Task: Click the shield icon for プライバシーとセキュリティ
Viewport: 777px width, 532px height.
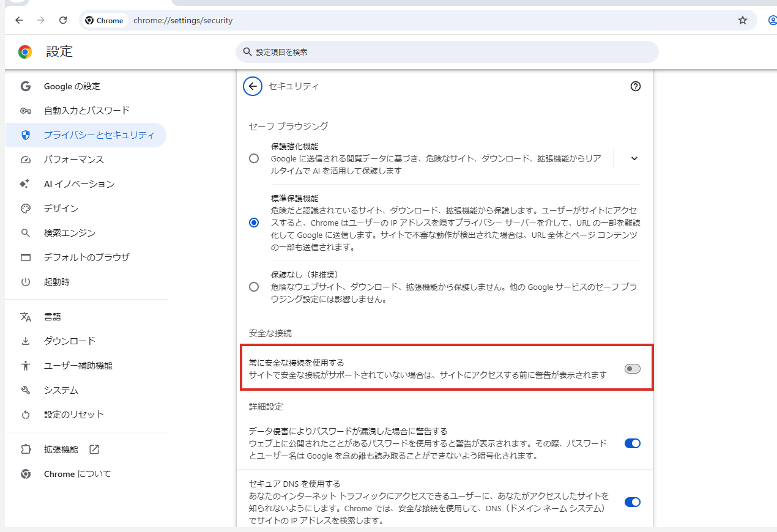Action: (25, 135)
